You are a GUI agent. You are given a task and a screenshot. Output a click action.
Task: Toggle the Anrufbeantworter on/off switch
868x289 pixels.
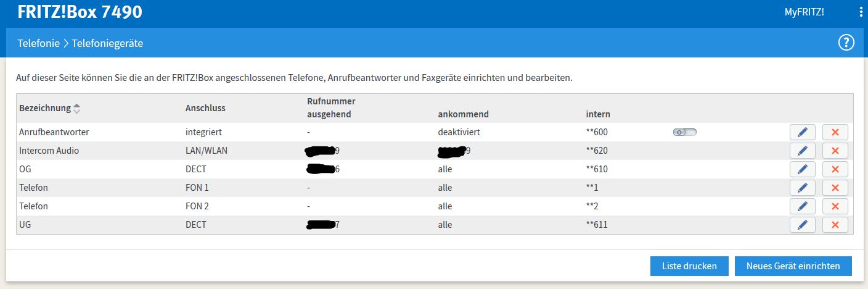pyautogui.click(x=684, y=132)
